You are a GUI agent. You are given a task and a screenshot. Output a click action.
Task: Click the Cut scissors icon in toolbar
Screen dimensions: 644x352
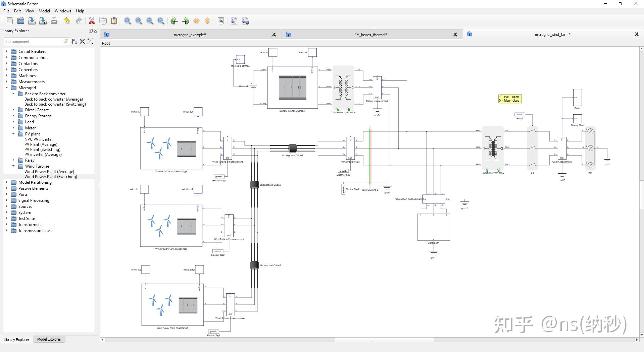pos(92,21)
